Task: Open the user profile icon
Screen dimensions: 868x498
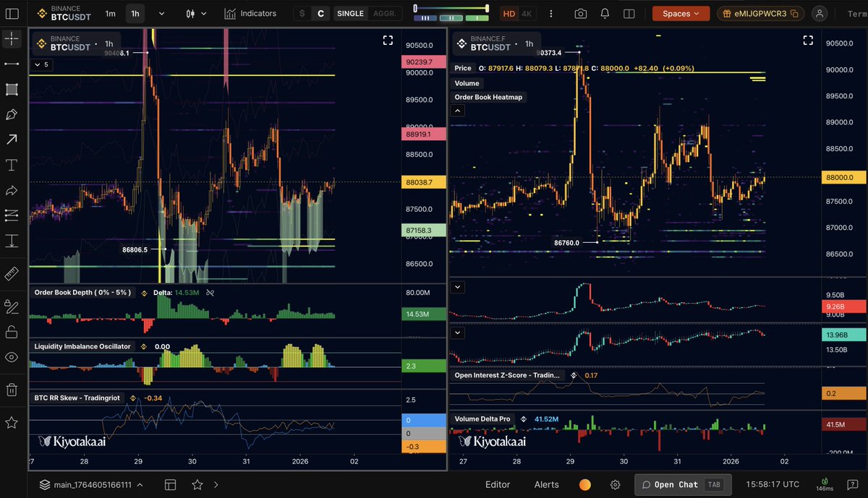Action: tap(820, 13)
